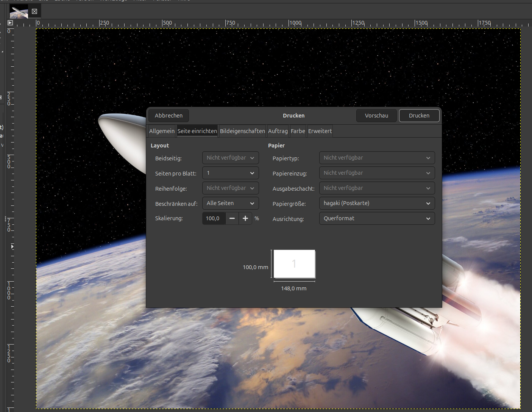Open the Bildeigenschaften tab
The width and height of the screenshot is (532, 412).
(x=242, y=131)
